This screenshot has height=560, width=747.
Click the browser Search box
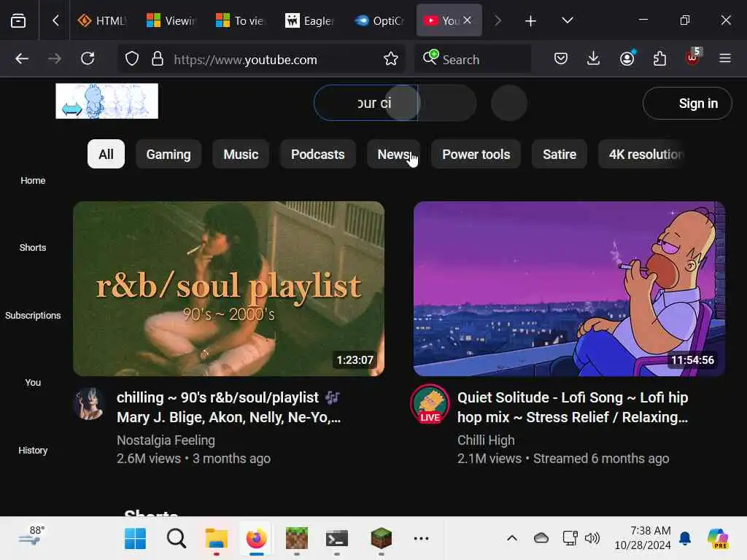coord(473,59)
